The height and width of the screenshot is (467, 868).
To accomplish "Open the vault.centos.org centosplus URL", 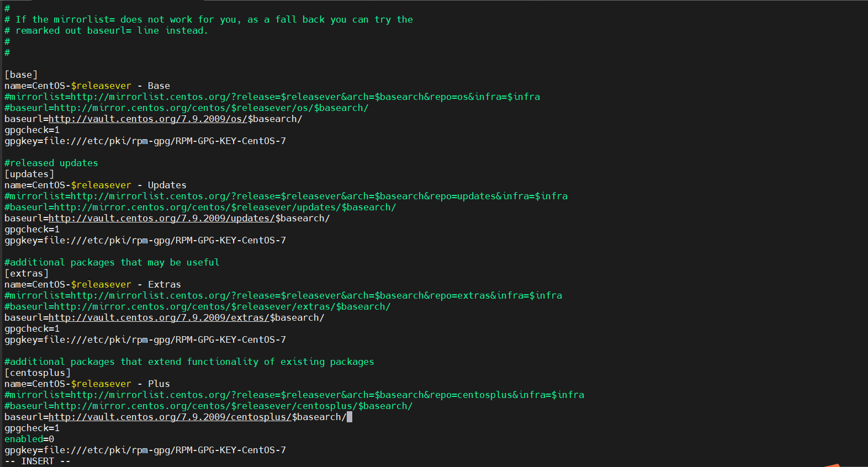I will [170, 417].
